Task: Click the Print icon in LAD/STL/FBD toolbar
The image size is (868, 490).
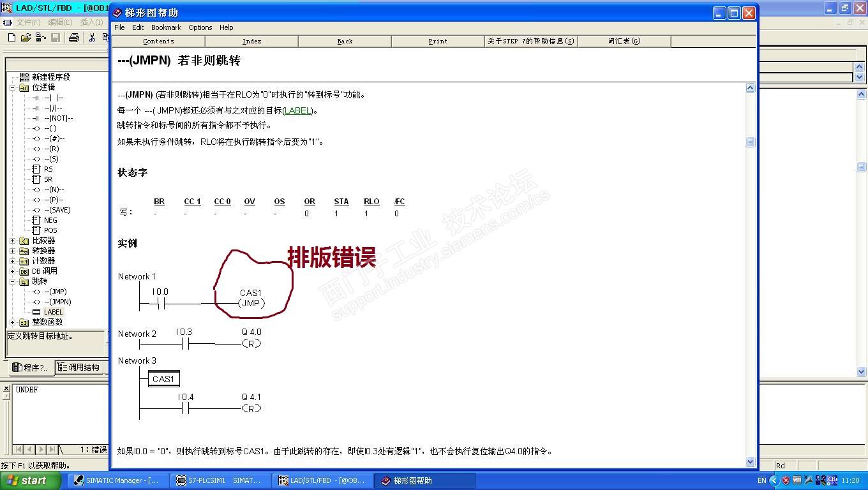Action: click(73, 38)
